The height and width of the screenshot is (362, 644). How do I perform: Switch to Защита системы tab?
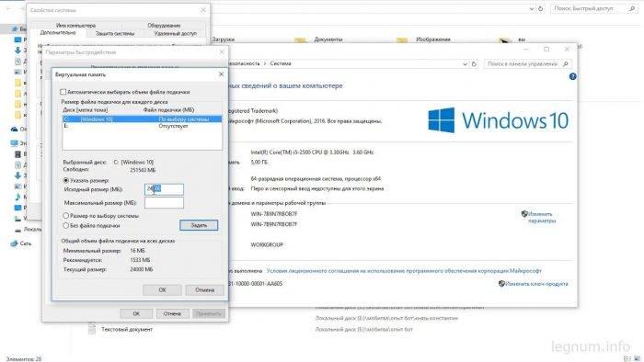tap(115, 33)
